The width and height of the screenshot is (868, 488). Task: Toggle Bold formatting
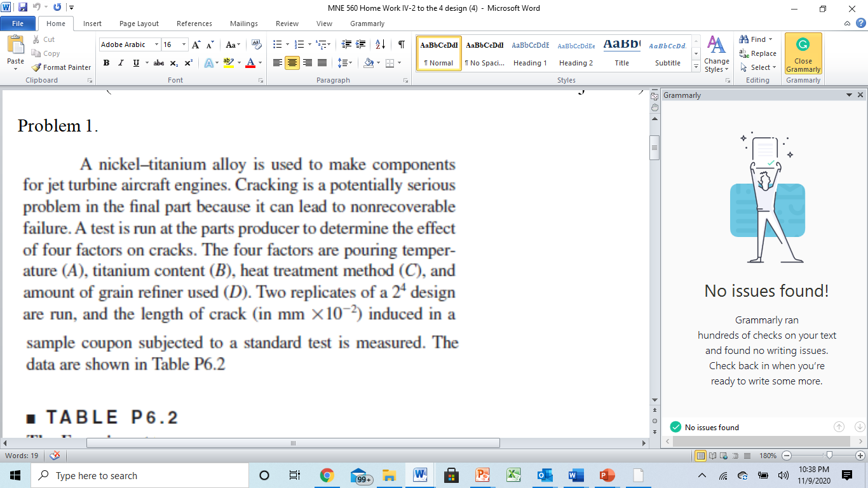pos(106,63)
